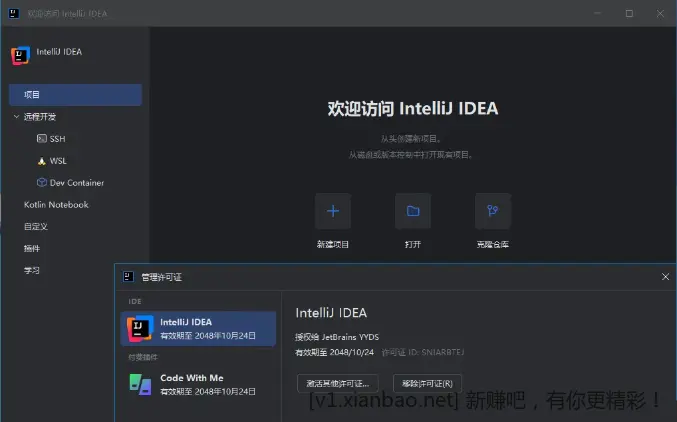This screenshot has height=422, width=677.
Task: Open WSL remote development
Action: click(58, 161)
